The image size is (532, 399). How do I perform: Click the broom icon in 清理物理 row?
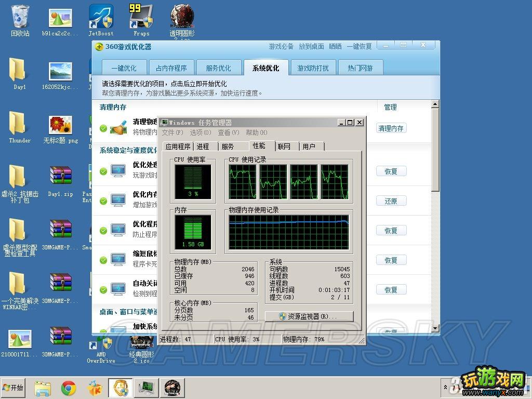118,128
